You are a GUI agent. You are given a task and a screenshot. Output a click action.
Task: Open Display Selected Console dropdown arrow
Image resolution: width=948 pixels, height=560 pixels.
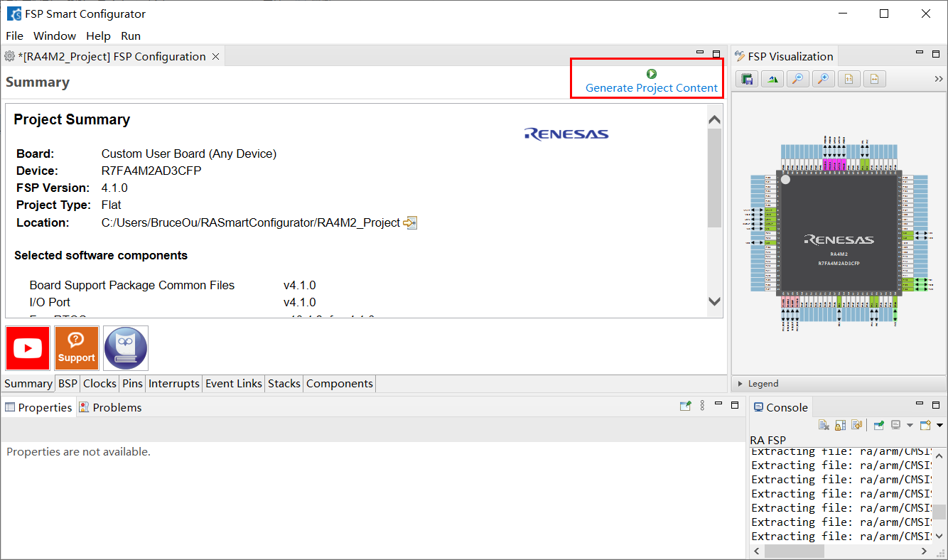(x=910, y=426)
